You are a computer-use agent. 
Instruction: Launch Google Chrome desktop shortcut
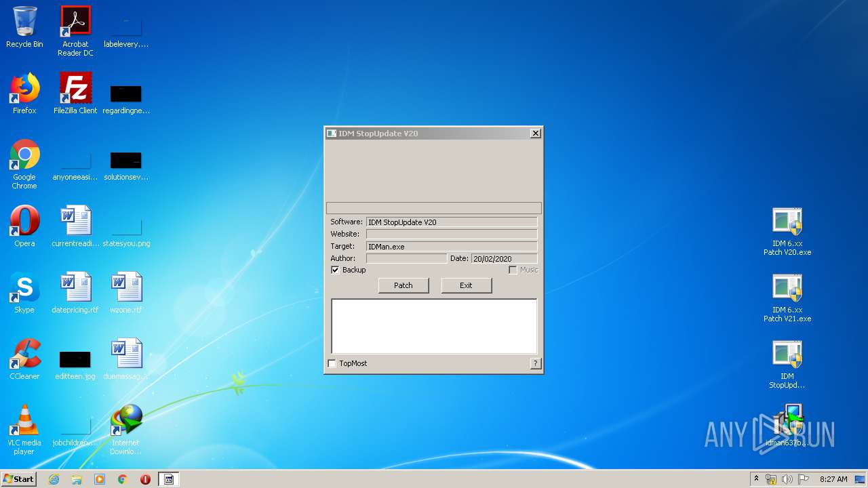[x=24, y=164]
